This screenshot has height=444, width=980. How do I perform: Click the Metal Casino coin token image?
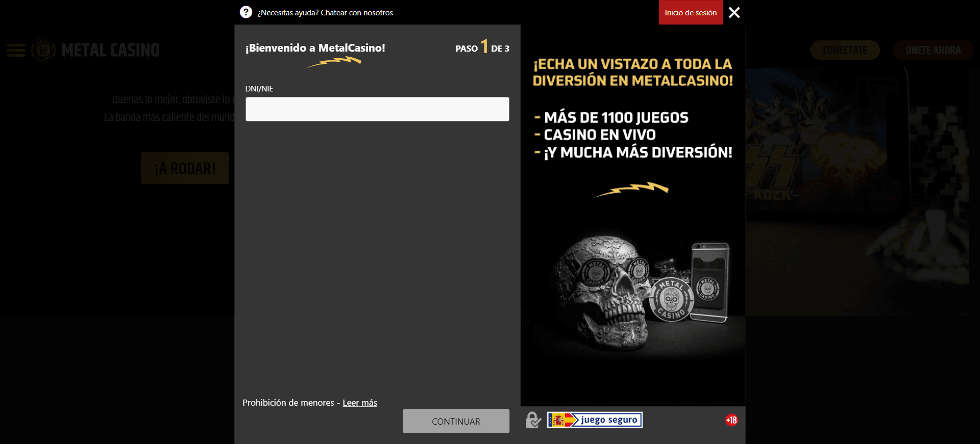[x=671, y=299]
